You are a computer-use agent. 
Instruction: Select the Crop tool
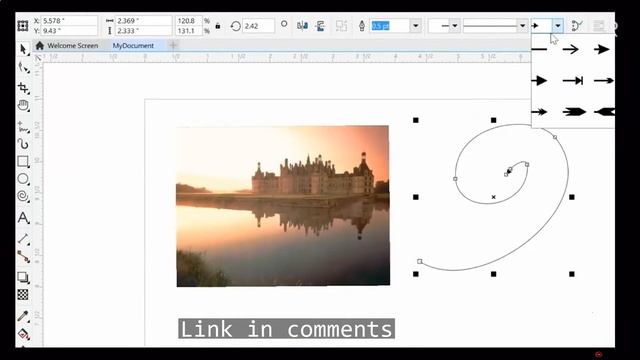(x=23, y=87)
